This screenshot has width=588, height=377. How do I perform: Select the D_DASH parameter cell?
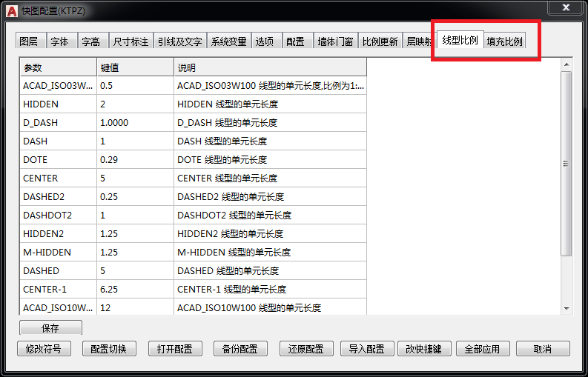pyautogui.click(x=58, y=122)
